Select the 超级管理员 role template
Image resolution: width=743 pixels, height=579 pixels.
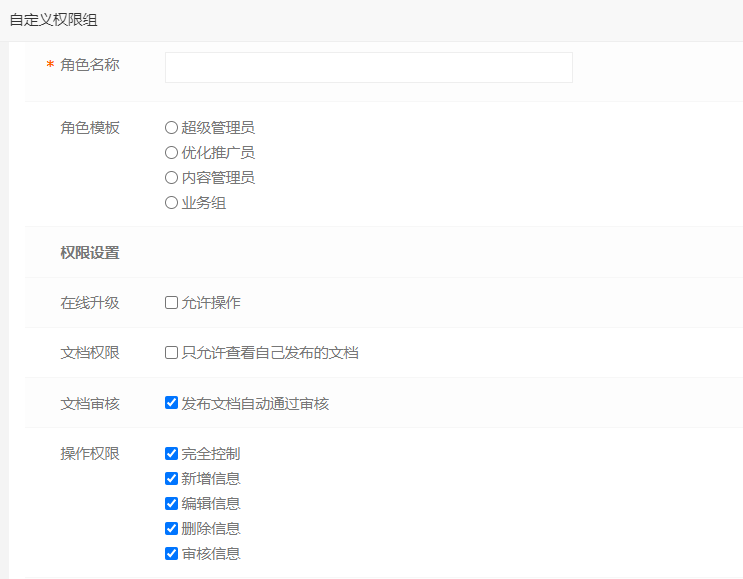pyautogui.click(x=171, y=127)
